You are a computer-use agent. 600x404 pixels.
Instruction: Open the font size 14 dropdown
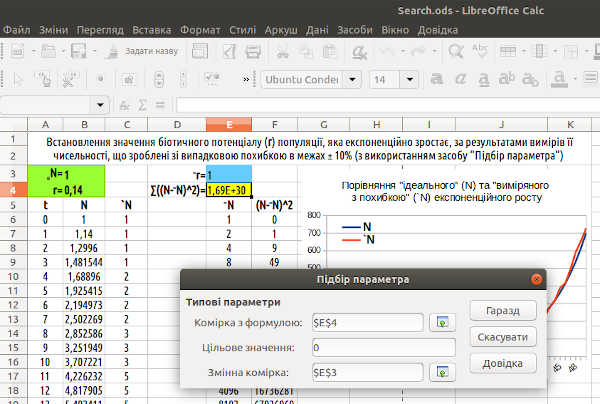409,80
